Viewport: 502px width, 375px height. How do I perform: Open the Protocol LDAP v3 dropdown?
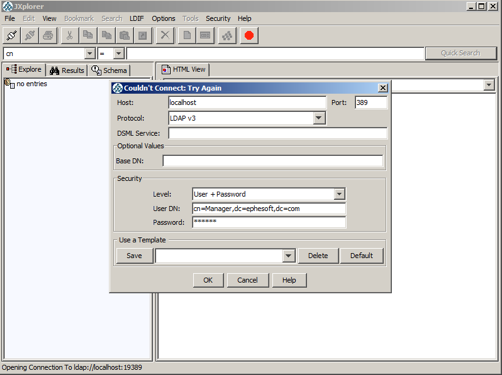(x=319, y=118)
